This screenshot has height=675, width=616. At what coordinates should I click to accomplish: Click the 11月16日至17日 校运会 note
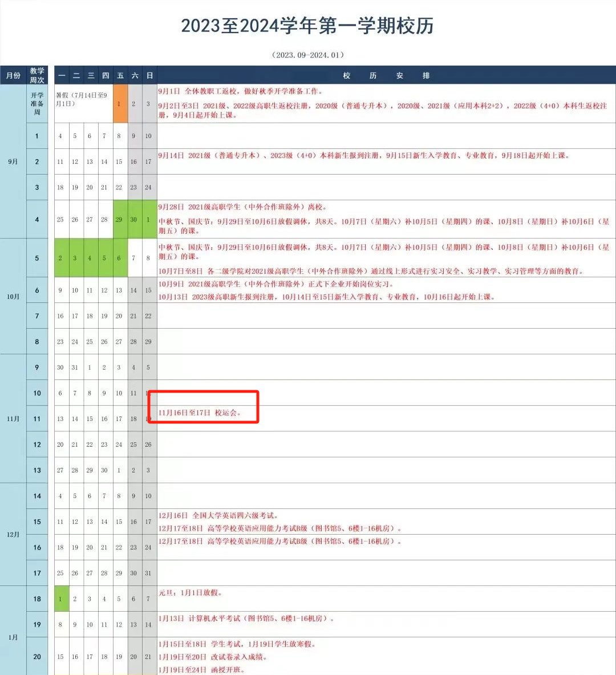(200, 413)
